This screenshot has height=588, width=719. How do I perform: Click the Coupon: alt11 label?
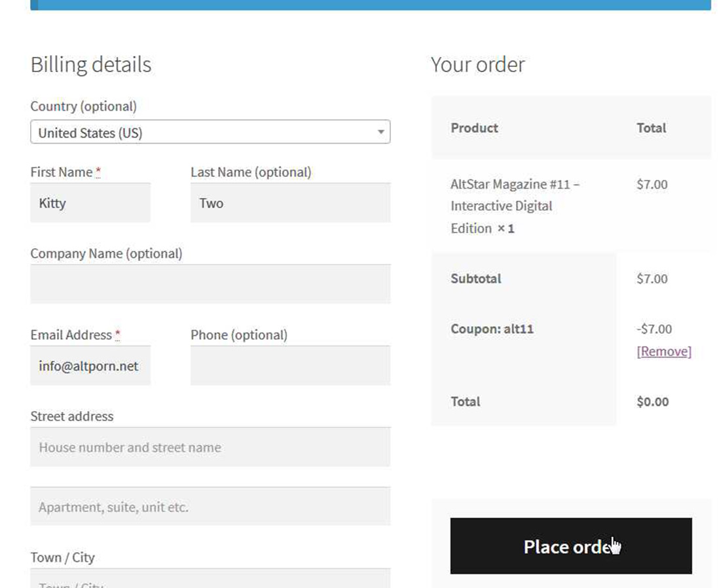tap(492, 329)
